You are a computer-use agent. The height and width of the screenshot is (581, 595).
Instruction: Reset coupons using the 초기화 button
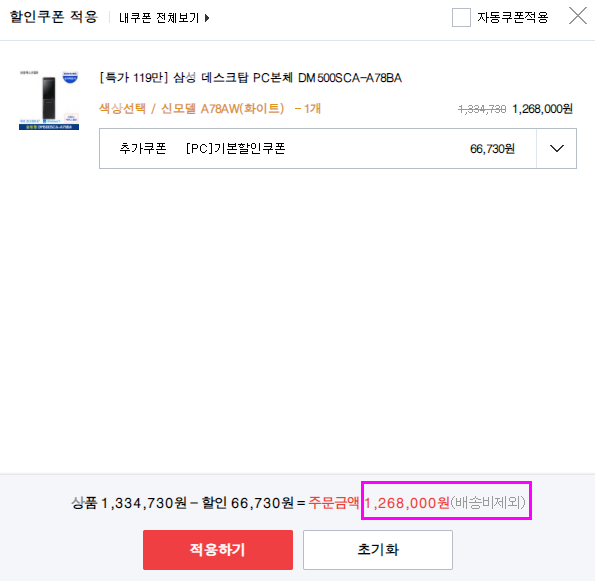[378, 550]
